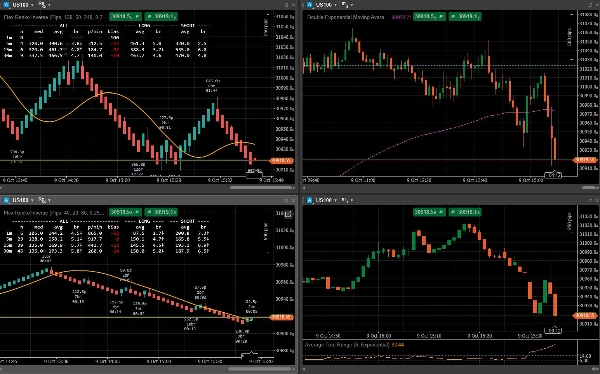This screenshot has width=600, height=374.
Task: Click platform logo icon in Average True Range chart
Action: pos(310,200)
